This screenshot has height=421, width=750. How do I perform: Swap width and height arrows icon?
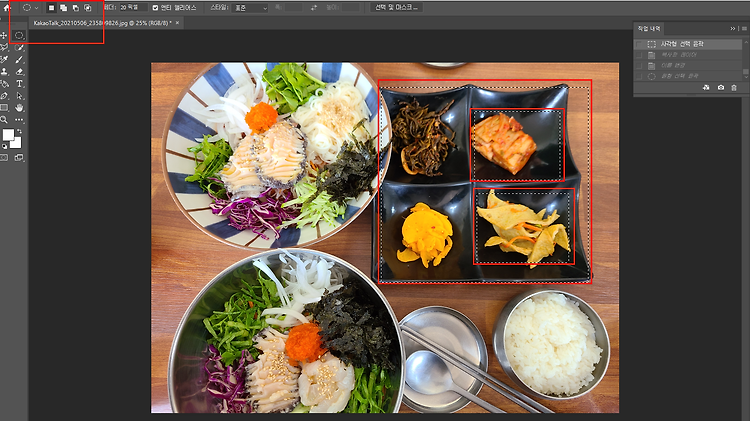click(x=314, y=8)
